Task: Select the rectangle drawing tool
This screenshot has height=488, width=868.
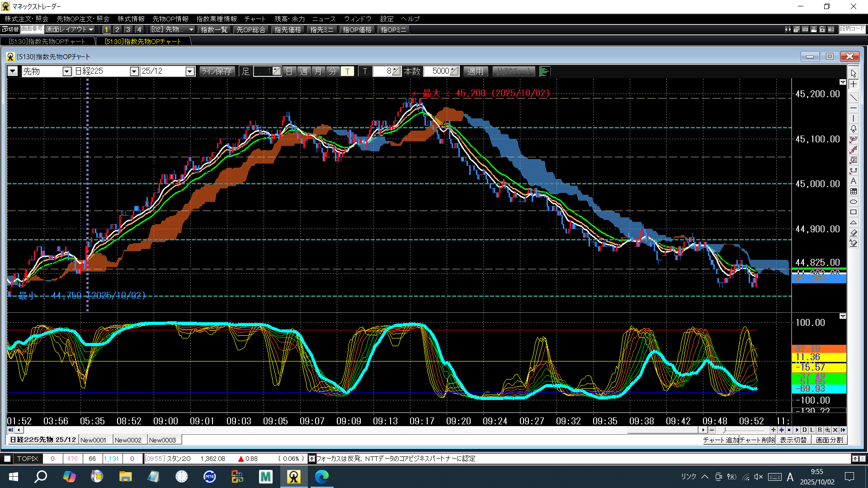Action: click(x=853, y=212)
